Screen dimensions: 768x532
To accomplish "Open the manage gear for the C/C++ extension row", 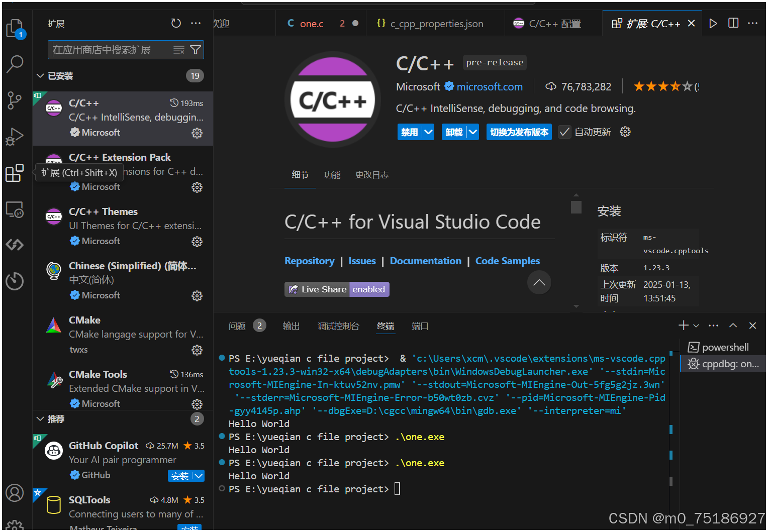I will (197, 133).
